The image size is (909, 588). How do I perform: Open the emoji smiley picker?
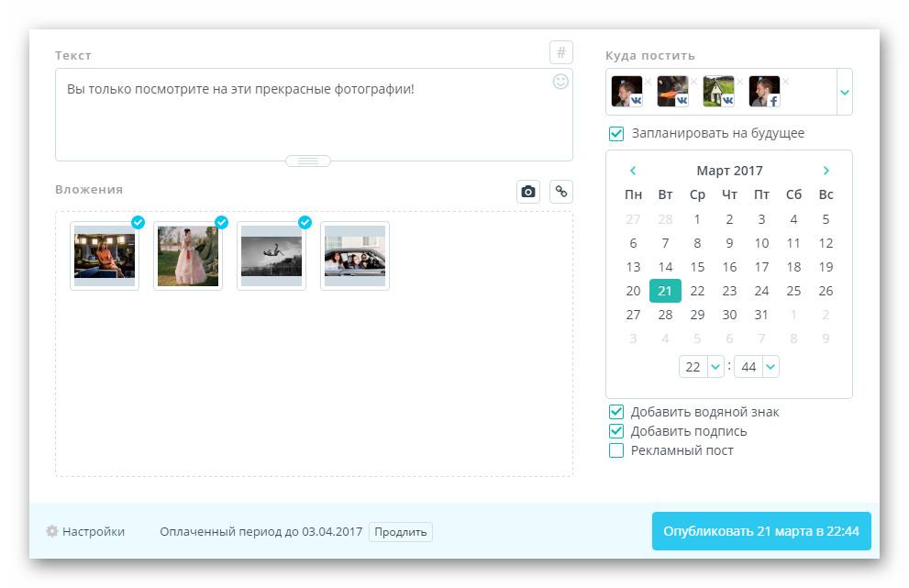pyautogui.click(x=560, y=82)
